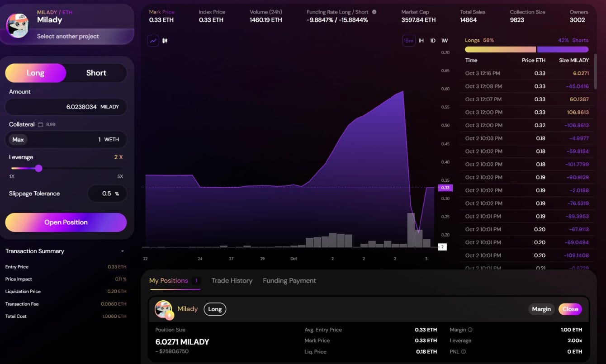606x364 pixels.
Task: Choose the 1D chart interval
Action: tap(433, 41)
